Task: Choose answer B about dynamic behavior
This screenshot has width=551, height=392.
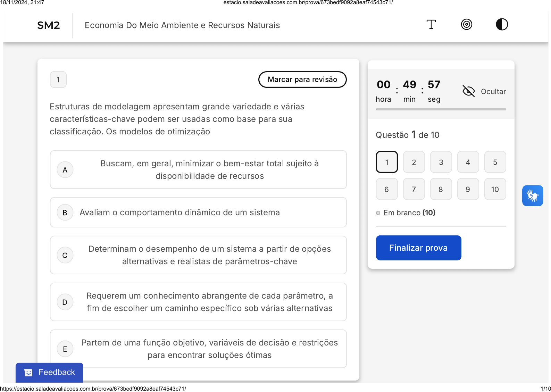Action: click(180, 212)
